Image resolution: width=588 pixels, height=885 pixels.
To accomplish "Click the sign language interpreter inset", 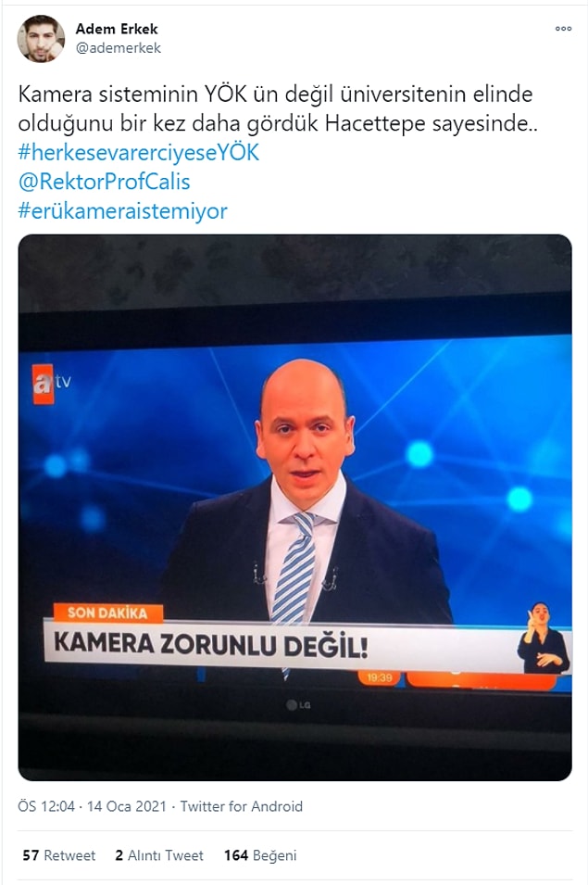I will tap(544, 638).
